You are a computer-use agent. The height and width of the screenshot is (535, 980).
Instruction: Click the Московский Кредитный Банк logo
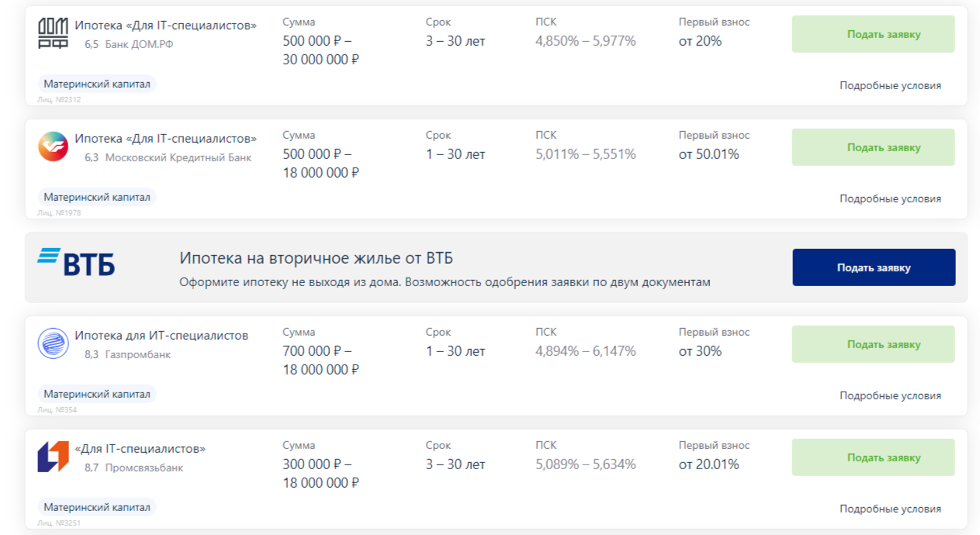coord(53,147)
